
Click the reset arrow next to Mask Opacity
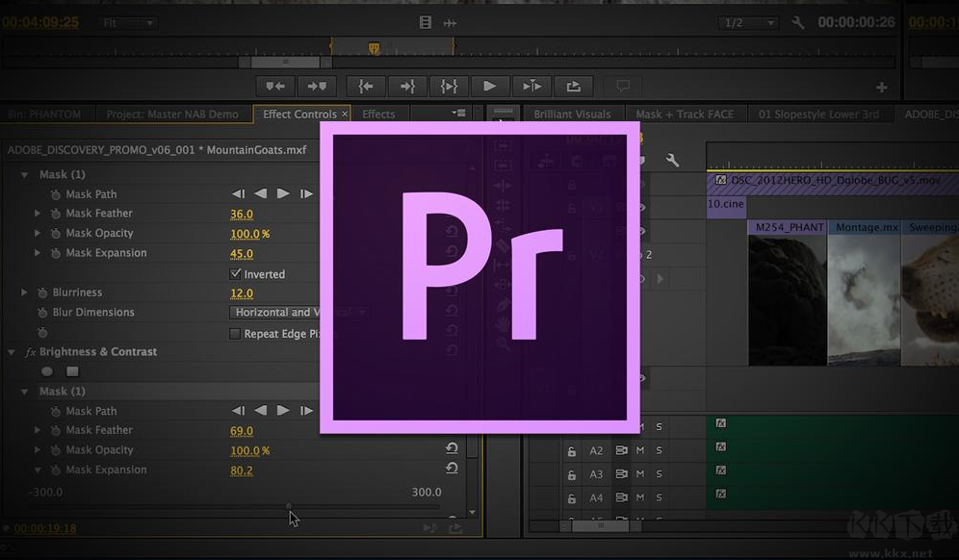[453, 448]
